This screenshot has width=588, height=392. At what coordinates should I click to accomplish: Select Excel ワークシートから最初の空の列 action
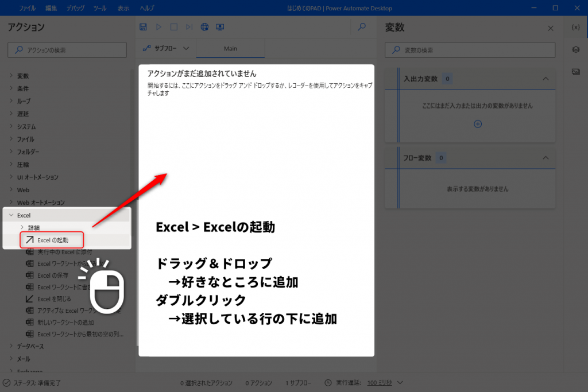(75, 334)
